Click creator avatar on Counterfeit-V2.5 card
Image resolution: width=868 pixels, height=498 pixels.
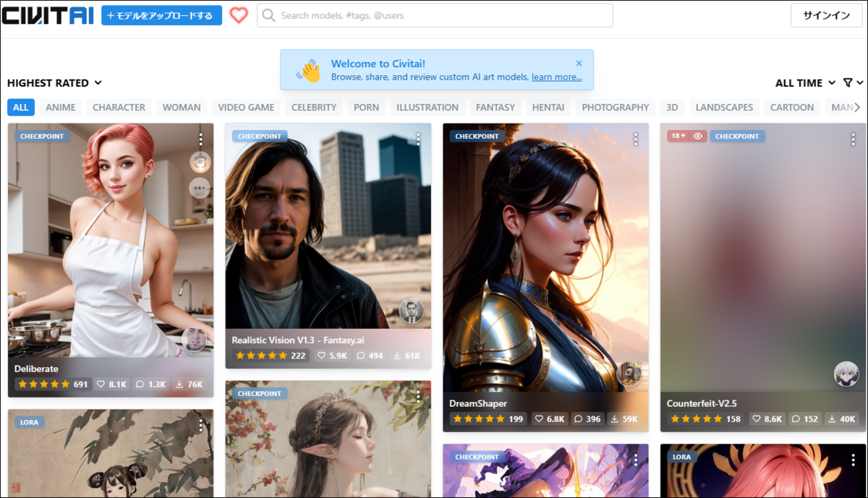[846, 374]
